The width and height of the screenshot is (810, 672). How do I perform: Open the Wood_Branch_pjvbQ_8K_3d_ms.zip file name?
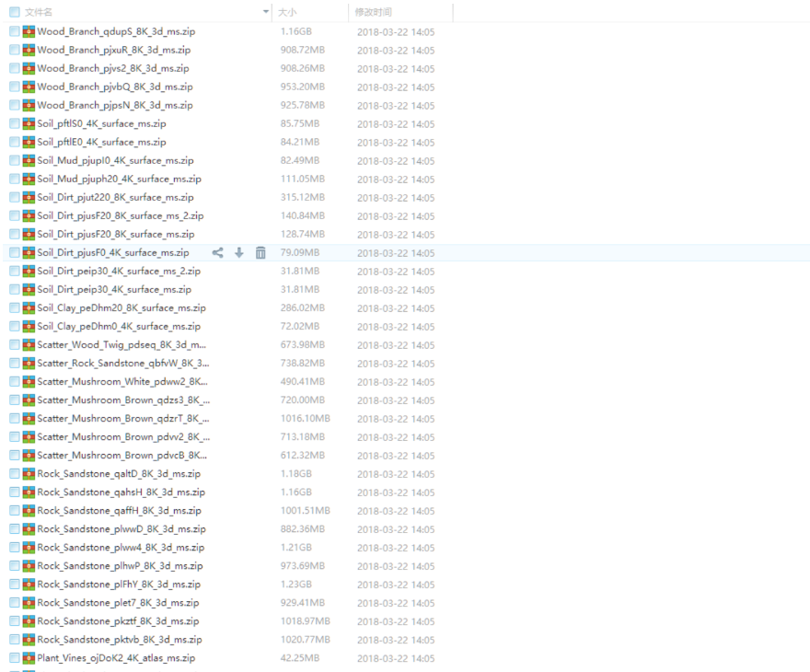coord(114,87)
